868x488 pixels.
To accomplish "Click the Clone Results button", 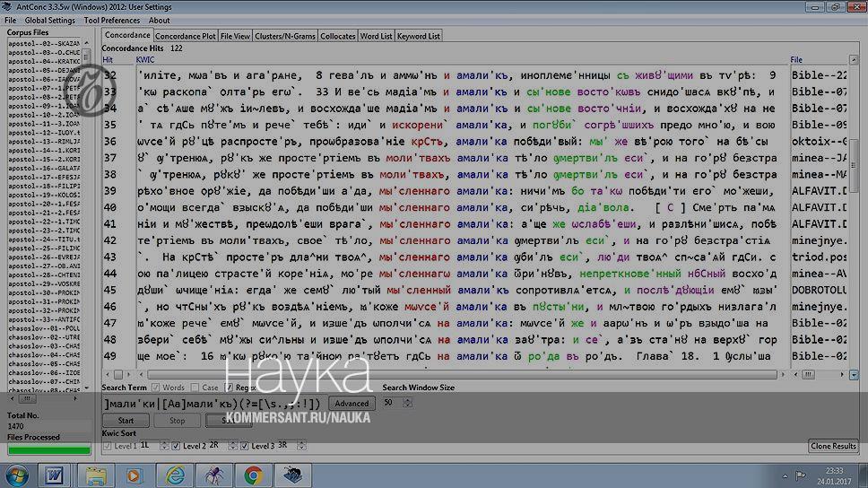I will point(833,446).
